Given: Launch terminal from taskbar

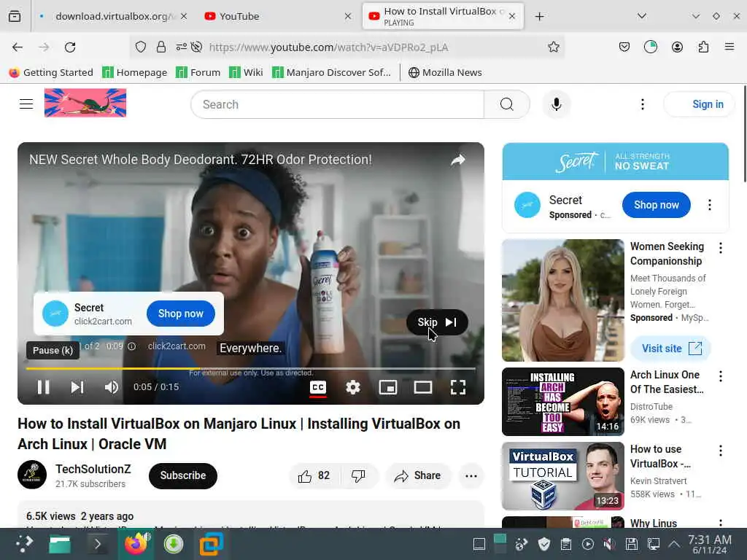Looking at the screenshot, I should click(97, 544).
